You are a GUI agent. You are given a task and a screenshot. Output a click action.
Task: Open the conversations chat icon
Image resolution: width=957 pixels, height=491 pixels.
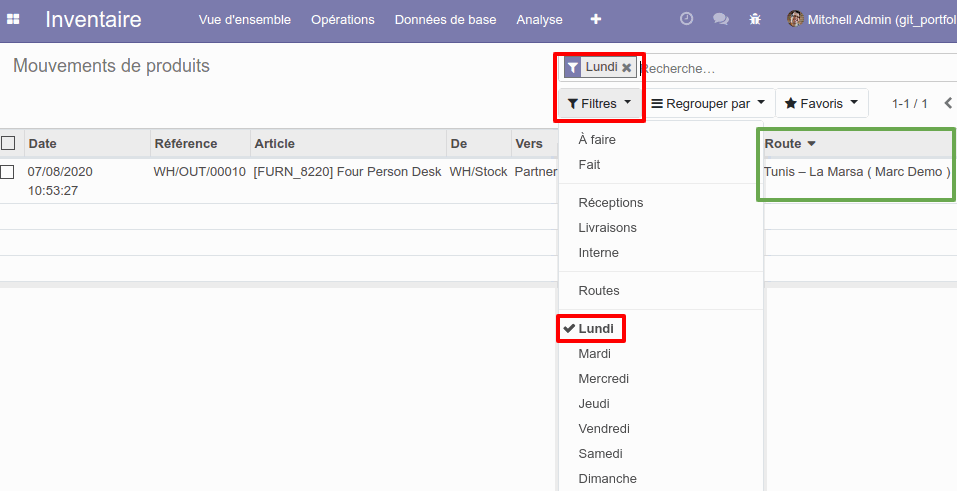[x=721, y=20]
